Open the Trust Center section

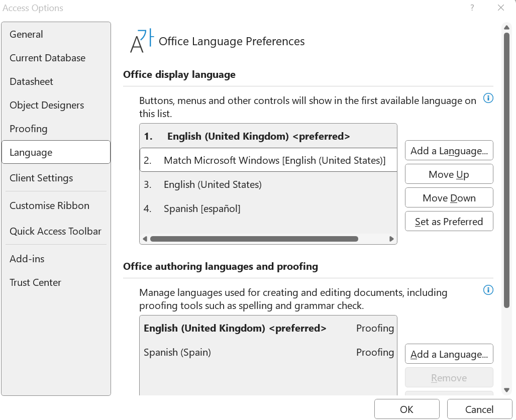pyautogui.click(x=35, y=282)
